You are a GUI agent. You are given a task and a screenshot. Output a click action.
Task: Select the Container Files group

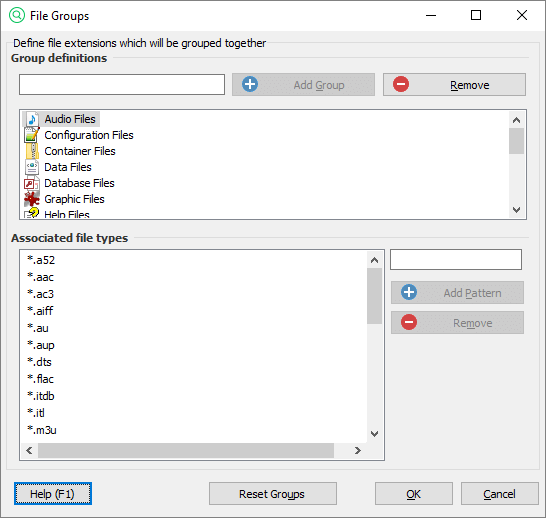(x=80, y=151)
